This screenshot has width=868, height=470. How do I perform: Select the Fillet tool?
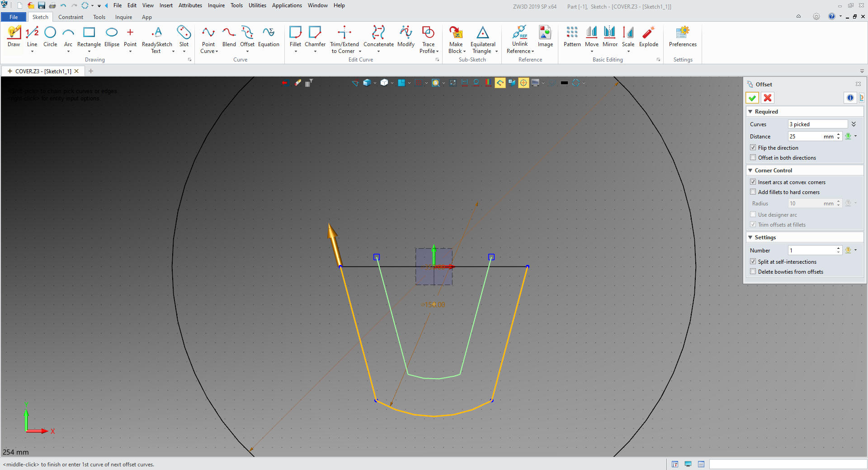click(295, 37)
